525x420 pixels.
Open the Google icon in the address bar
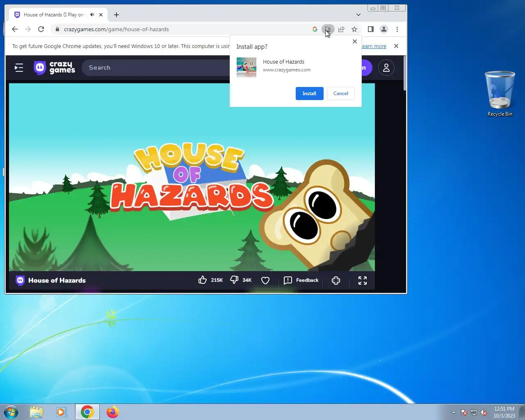[x=315, y=29]
